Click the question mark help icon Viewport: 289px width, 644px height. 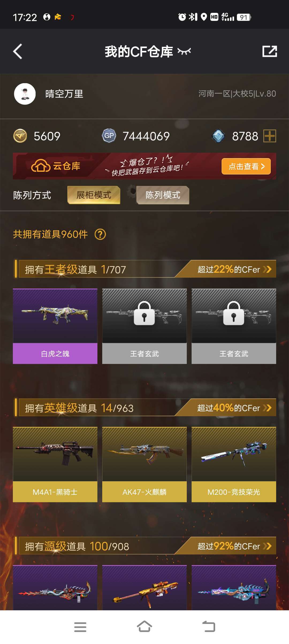[x=100, y=235]
